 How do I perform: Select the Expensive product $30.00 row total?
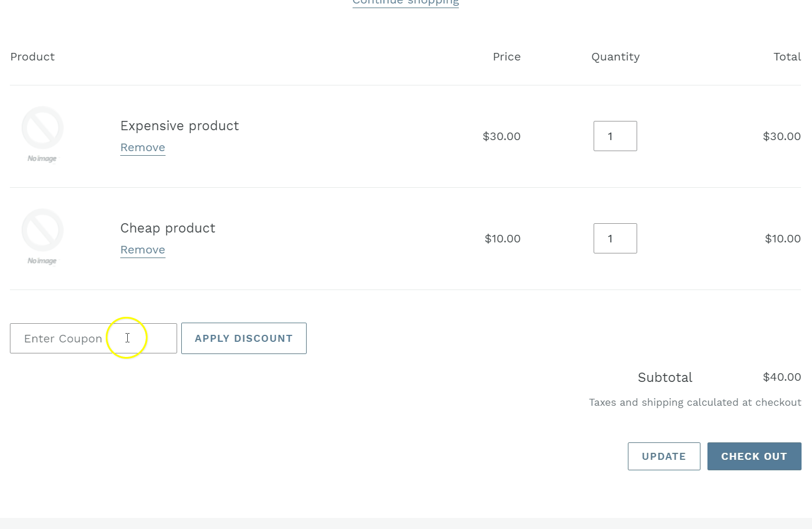[x=781, y=136]
